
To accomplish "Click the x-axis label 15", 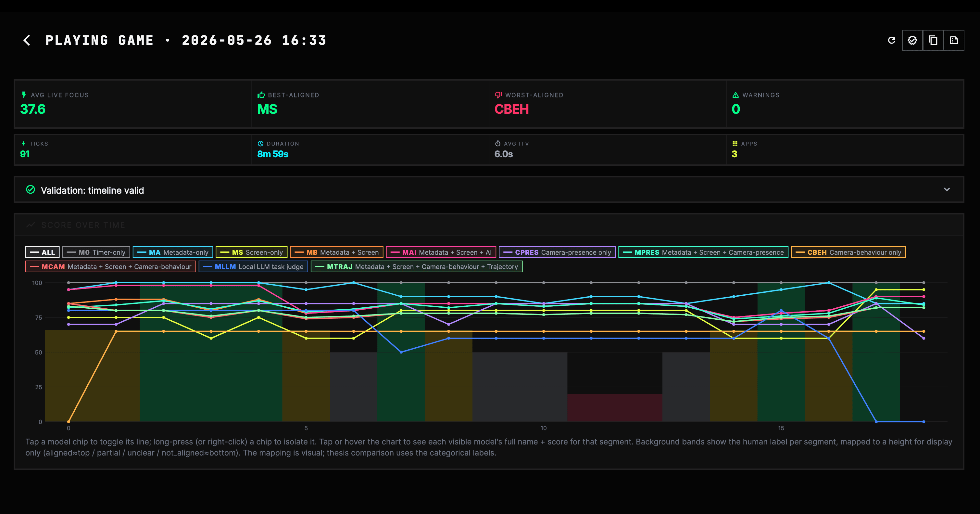I will coord(781,428).
